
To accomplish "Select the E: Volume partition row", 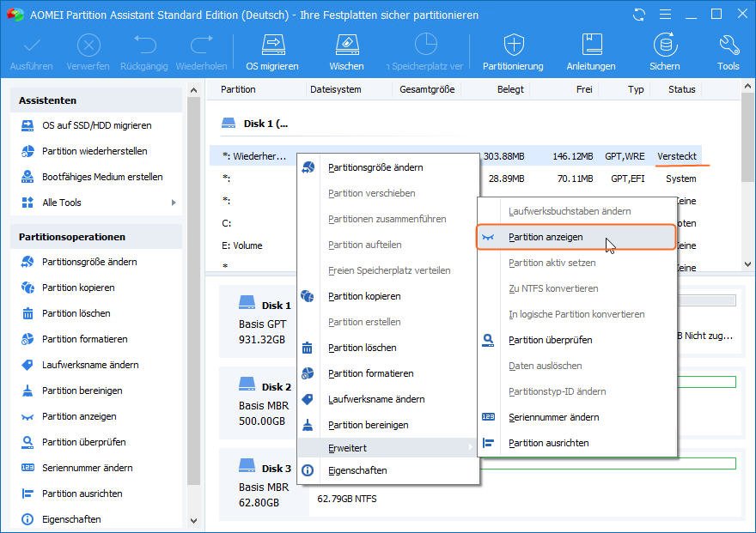I will 253,245.
